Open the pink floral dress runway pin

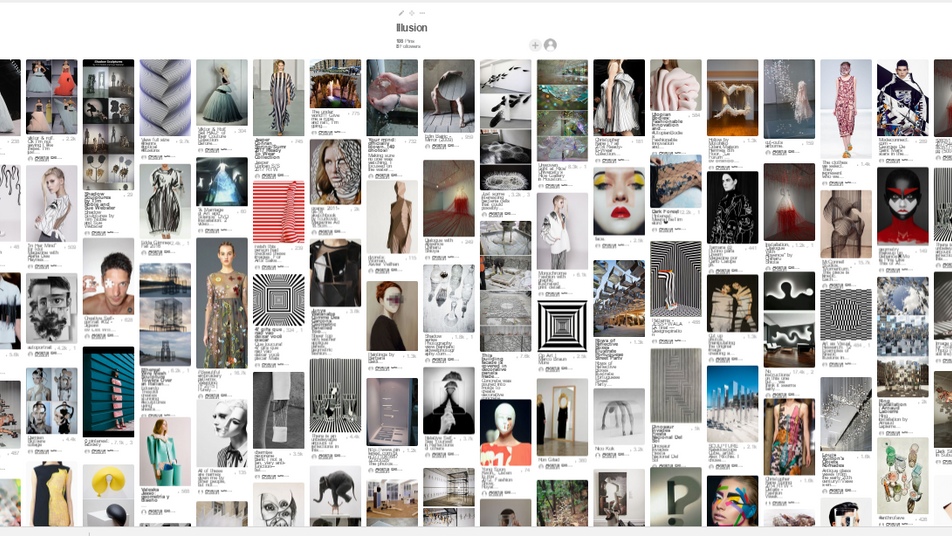pyautogui.click(x=846, y=109)
